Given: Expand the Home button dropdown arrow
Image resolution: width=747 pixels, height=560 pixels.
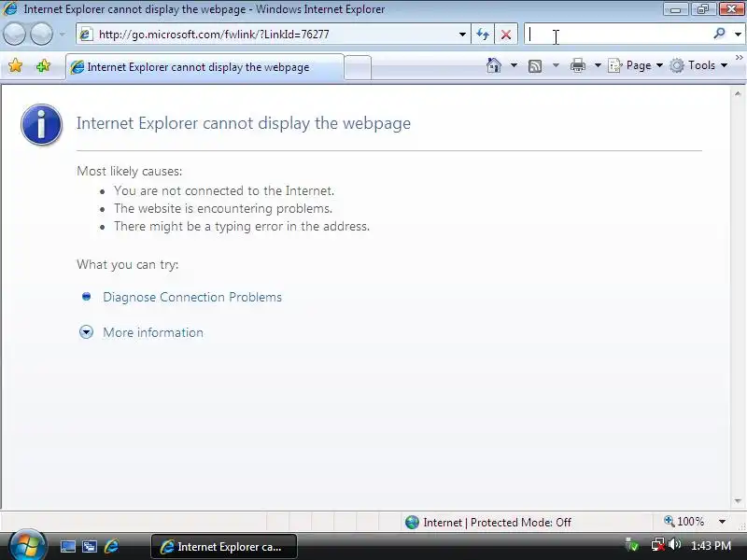Looking at the screenshot, I should (514, 65).
